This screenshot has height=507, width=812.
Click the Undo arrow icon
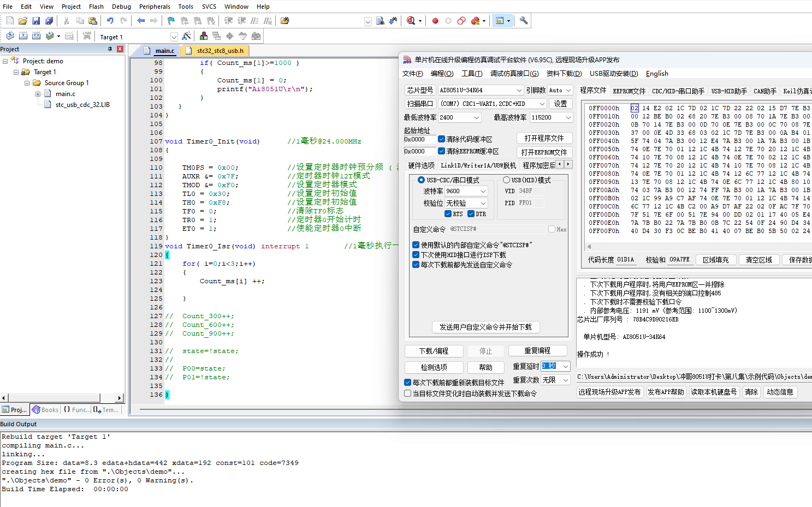110,21
